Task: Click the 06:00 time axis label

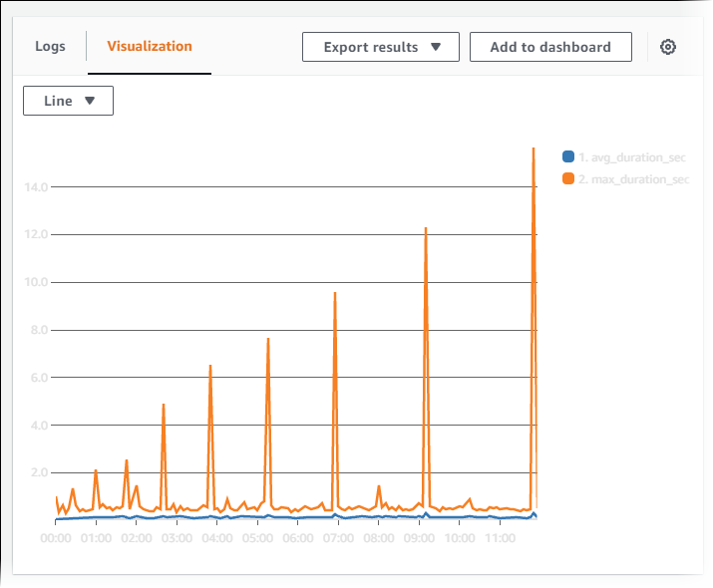Action: (x=297, y=538)
